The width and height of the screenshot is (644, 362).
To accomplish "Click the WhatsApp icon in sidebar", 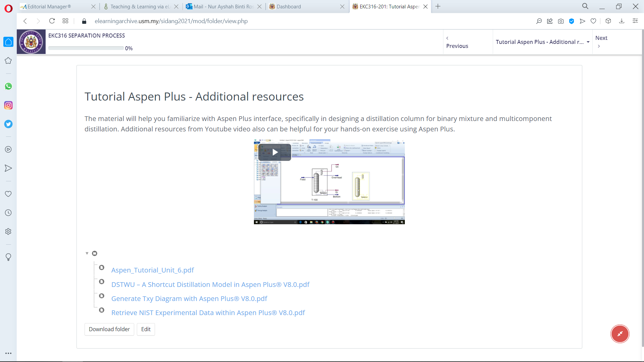I will 8,86.
